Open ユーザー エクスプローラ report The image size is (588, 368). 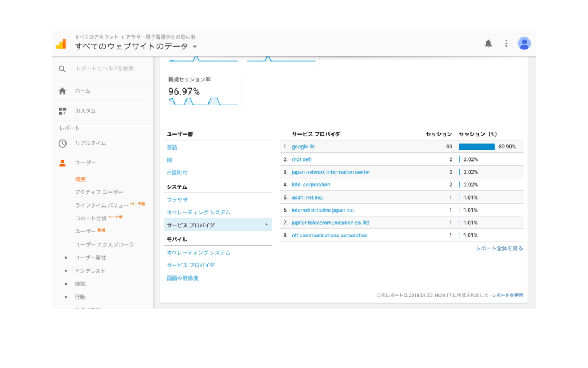coord(105,244)
